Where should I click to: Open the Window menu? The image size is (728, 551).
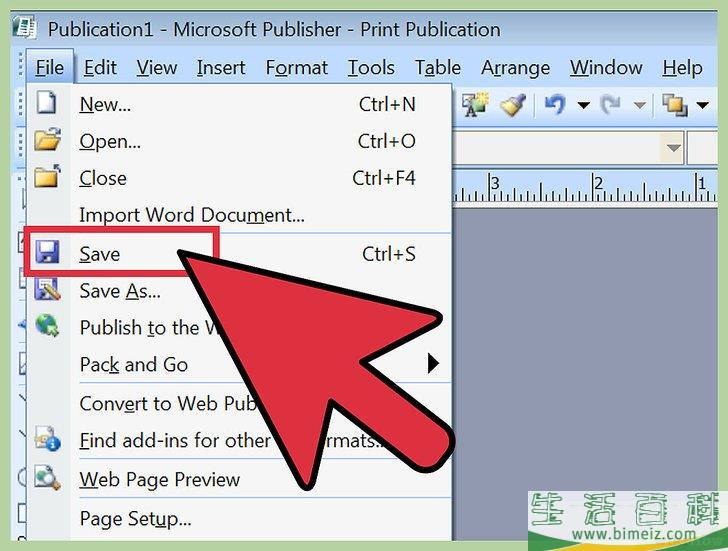pos(606,68)
